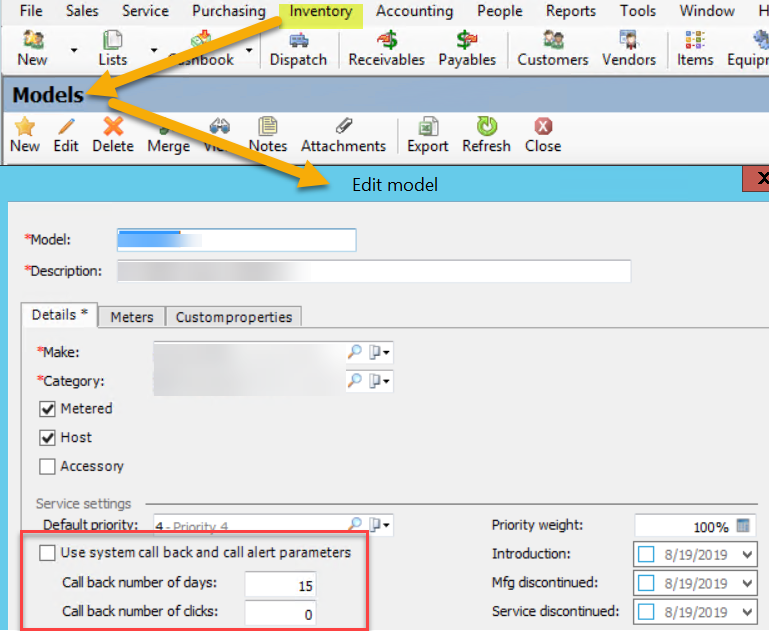Viewport: 769px width, 631px height.
Task: Delete the selected model with red X
Action: point(113,135)
